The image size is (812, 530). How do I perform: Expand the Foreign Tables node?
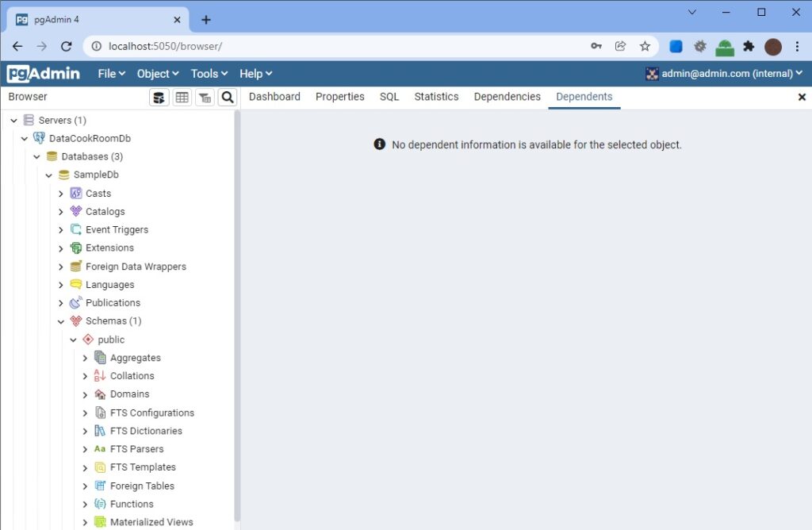pyautogui.click(x=85, y=486)
